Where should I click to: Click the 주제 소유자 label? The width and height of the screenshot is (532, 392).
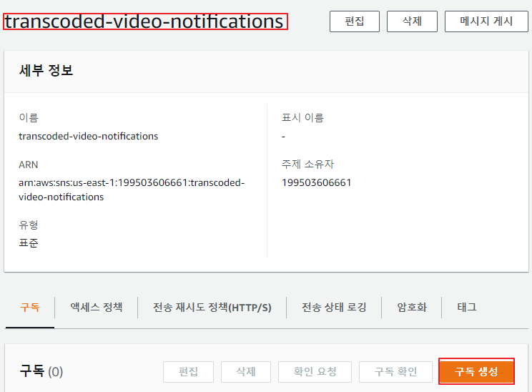307,165
